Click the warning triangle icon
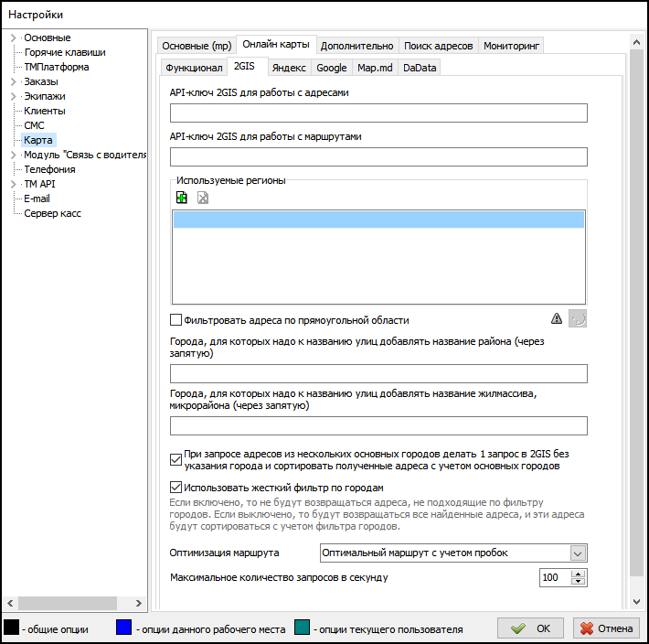 point(557,319)
